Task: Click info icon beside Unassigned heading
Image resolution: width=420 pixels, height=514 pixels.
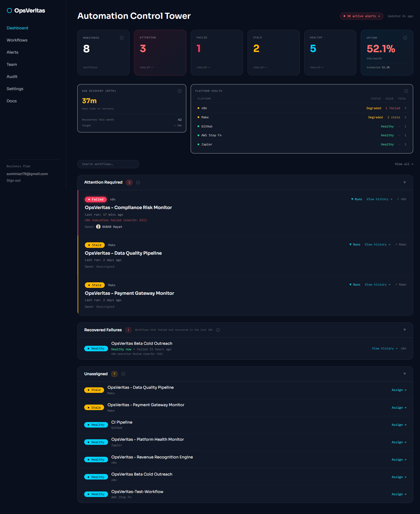Action: [123, 374]
